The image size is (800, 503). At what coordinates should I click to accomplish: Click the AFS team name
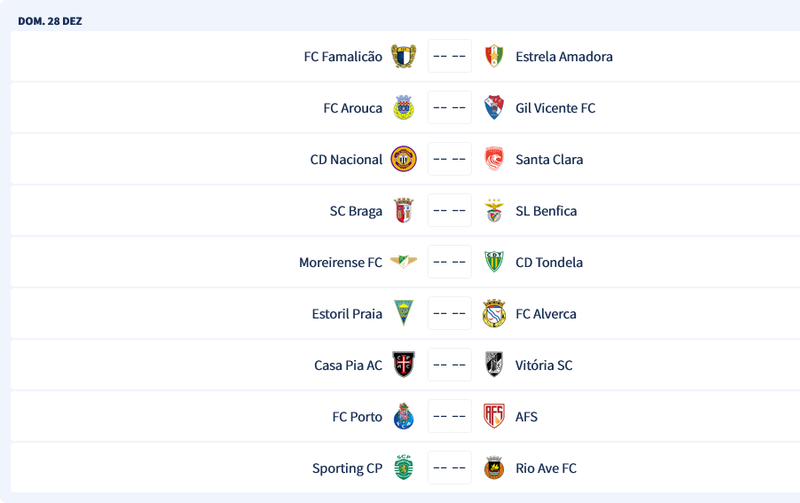click(x=526, y=417)
